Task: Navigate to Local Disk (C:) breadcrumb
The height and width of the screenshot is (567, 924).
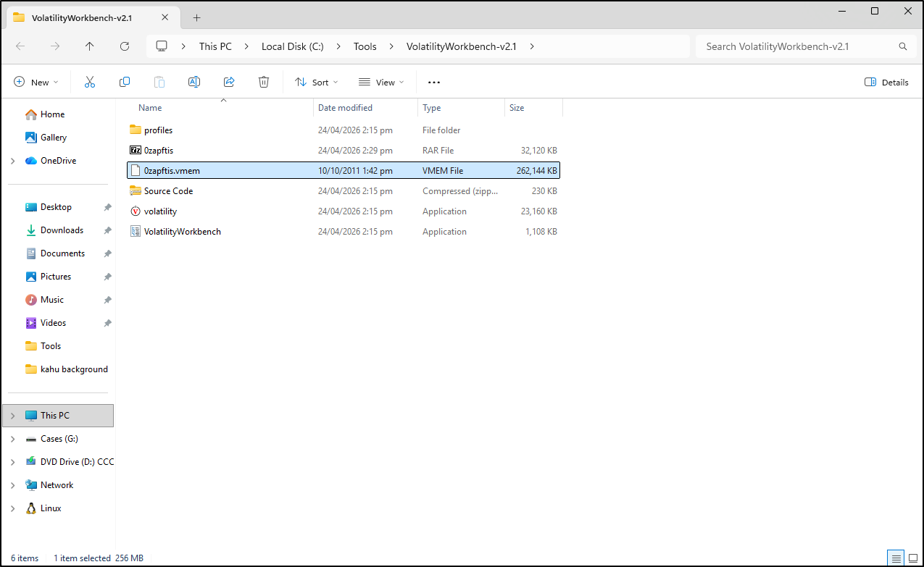Action: [x=293, y=46]
